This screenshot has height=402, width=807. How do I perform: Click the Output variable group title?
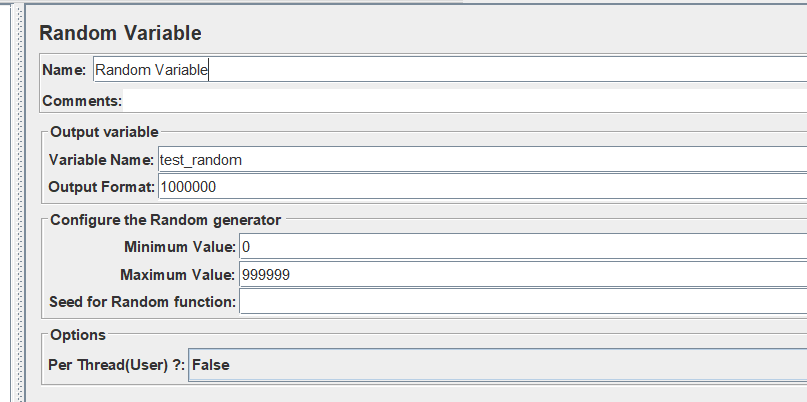(x=104, y=132)
